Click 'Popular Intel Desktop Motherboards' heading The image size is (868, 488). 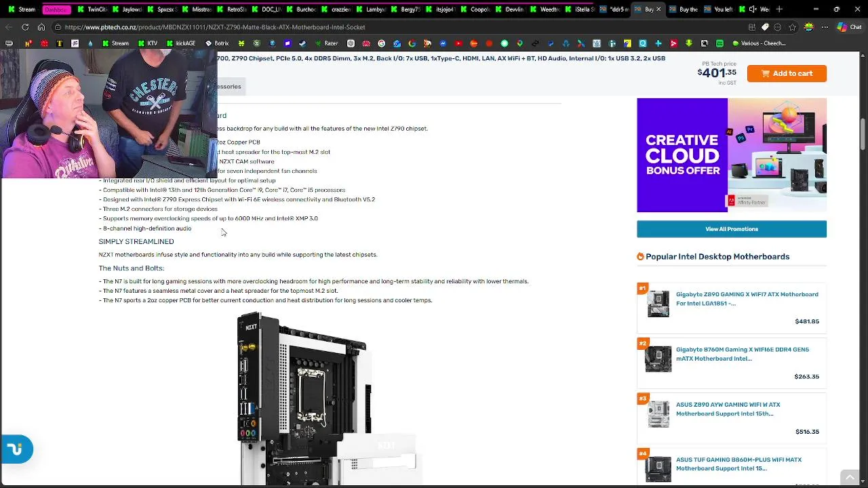(x=717, y=256)
